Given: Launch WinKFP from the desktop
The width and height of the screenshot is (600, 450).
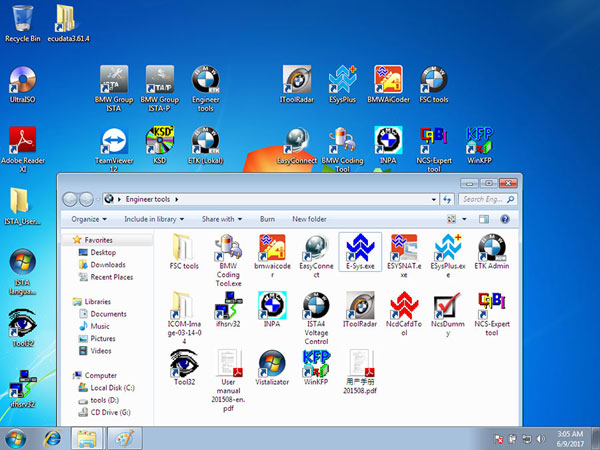Looking at the screenshot, I should [479, 145].
